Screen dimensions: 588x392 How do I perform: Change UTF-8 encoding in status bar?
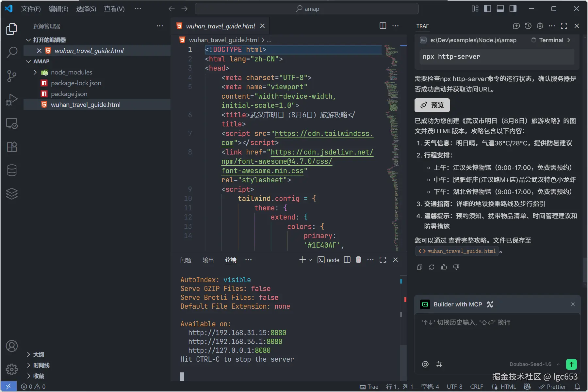tap(454, 387)
